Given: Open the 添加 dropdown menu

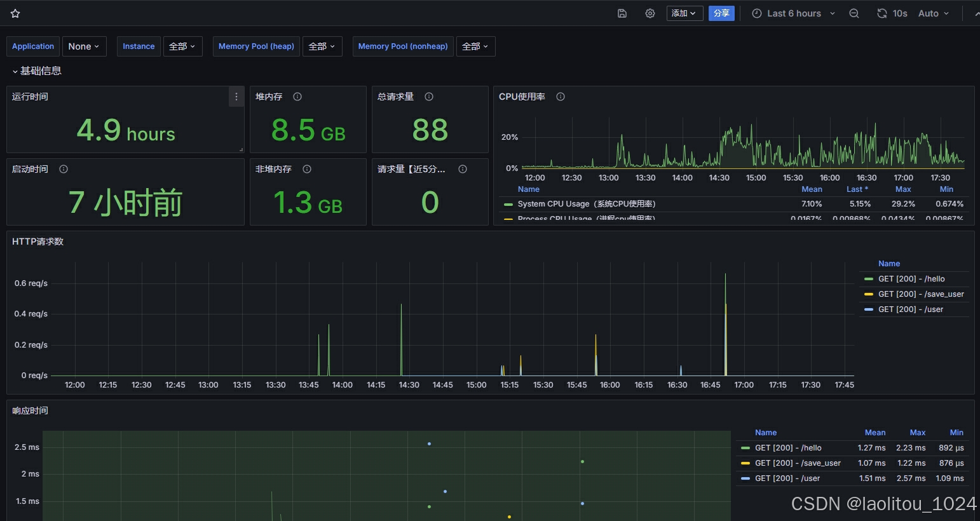Looking at the screenshot, I should coord(684,13).
